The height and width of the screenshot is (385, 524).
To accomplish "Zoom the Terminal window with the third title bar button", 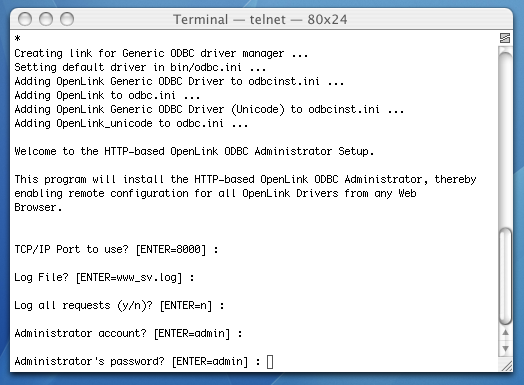I will [x=67, y=19].
